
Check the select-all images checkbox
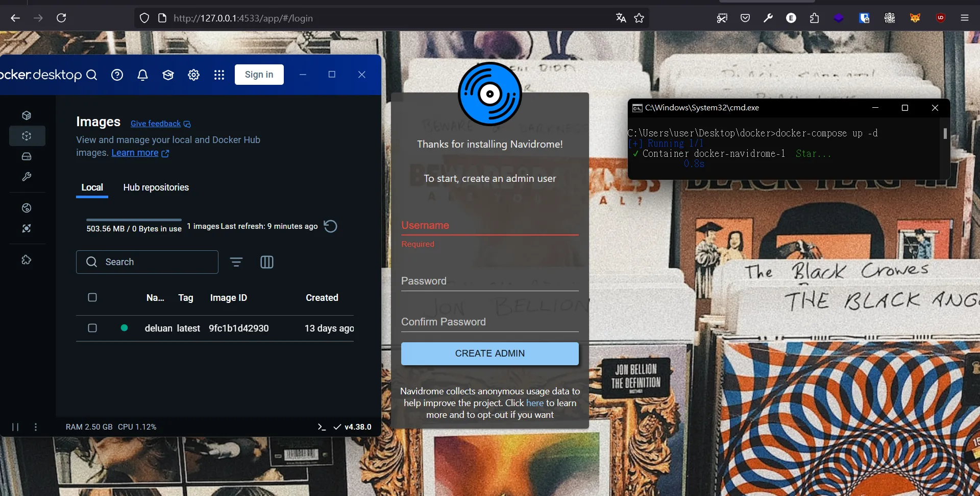pyautogui.click(x=92, y=297)
